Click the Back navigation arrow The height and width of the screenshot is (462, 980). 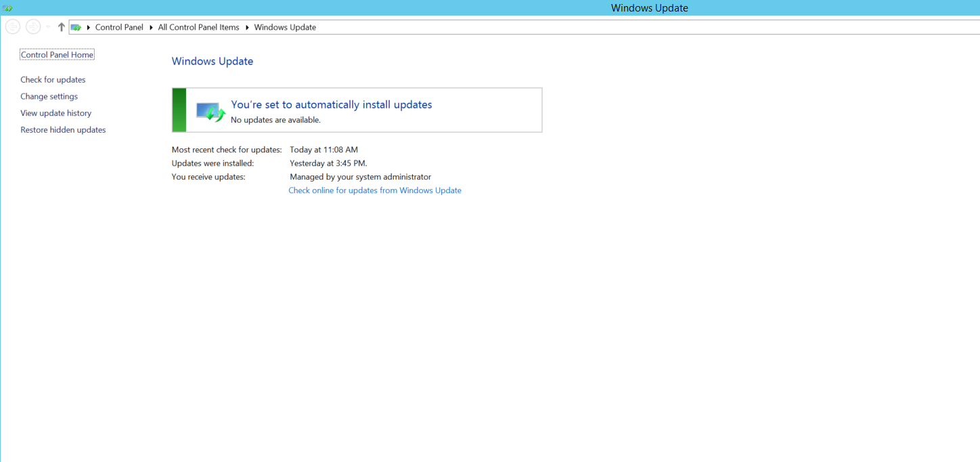[x=12, y=26]
